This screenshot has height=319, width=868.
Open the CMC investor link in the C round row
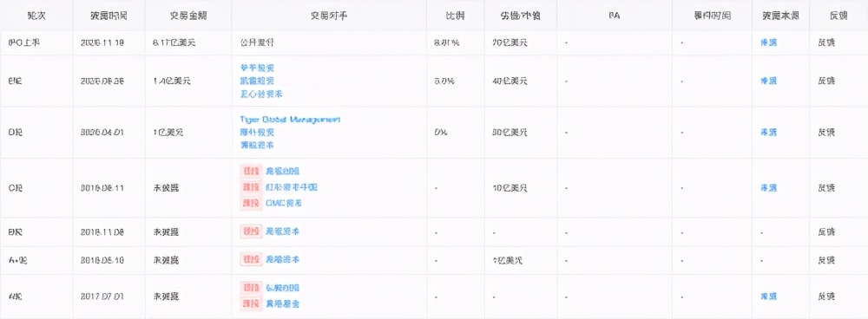tap(284, 203)
